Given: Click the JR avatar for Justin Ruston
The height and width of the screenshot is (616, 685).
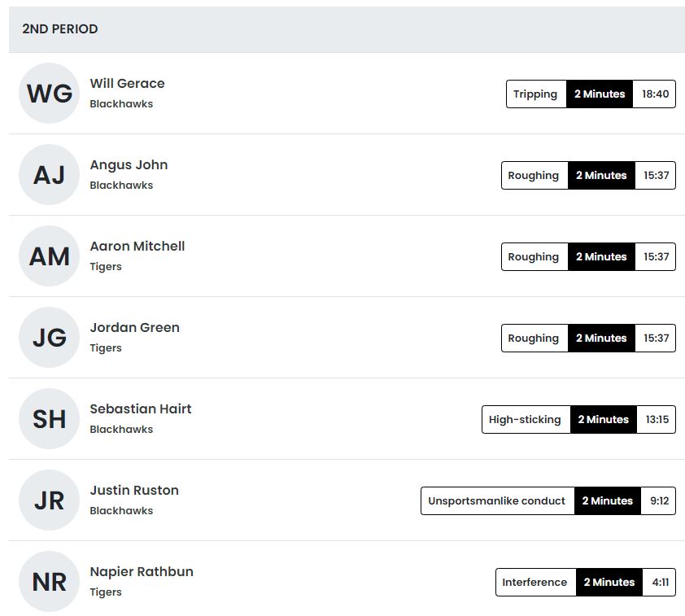Looking at the screenshot, I should coord(50,500).
